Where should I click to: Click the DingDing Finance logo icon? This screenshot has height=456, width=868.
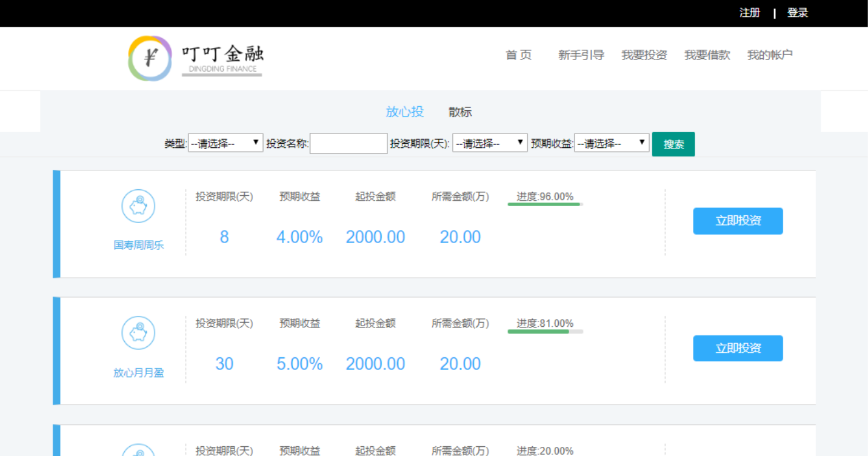[150, 58]
